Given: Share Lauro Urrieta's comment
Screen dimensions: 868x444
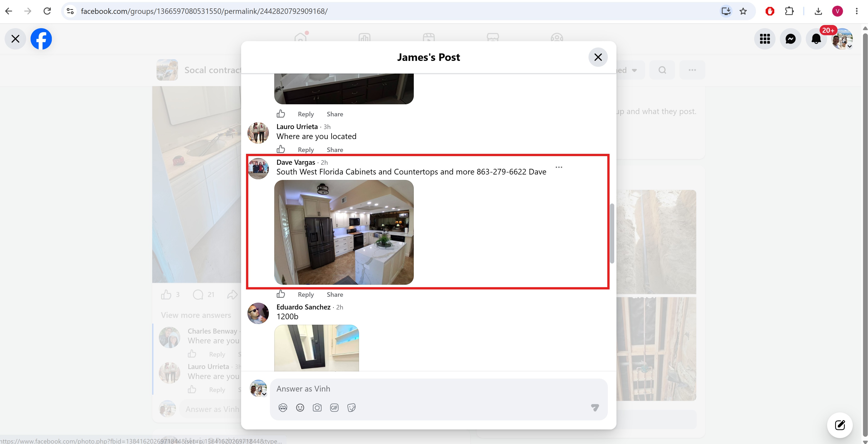Looking at the screenshot, I should [x=335, y=150].
